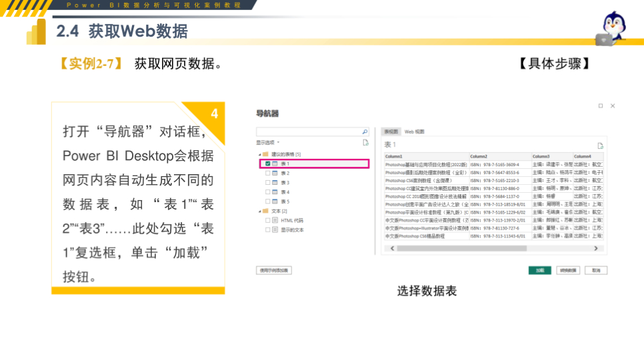644x363 pixels.
Task: Click the penguin mascot icon on the slide
Action: coord(611,28)
